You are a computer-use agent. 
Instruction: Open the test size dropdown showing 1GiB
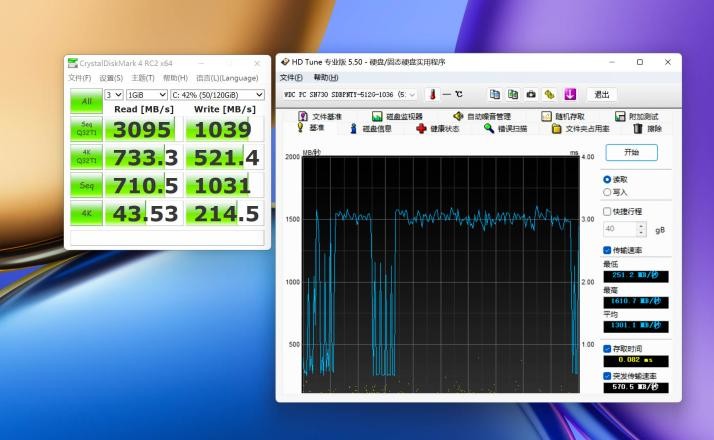tap(147, 94)
